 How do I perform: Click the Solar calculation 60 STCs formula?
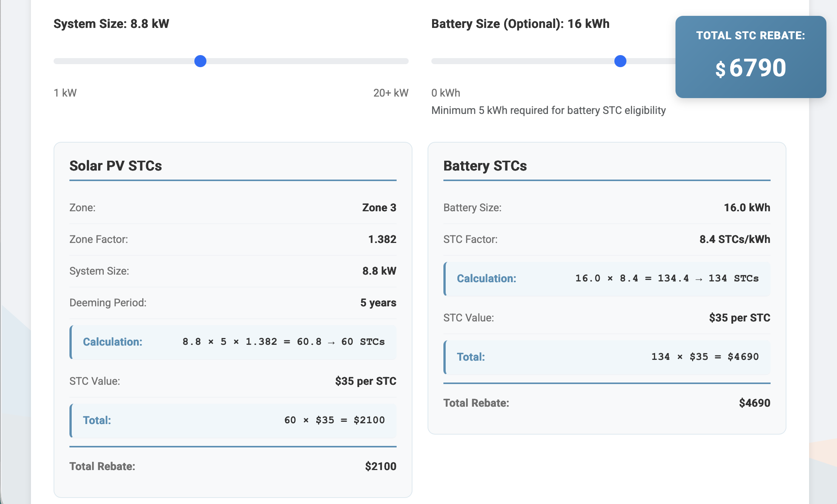pyautogui.click(x=284, y=342)
